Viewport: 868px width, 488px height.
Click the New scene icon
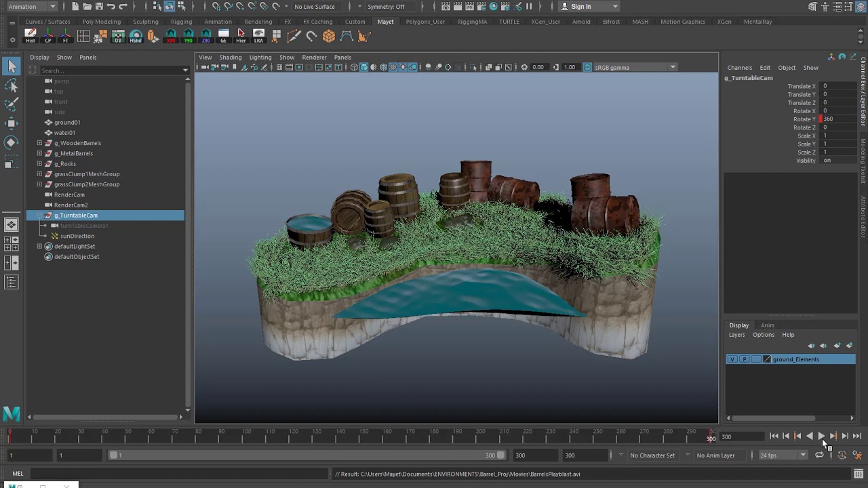pyautogui.click(x=75, y=7)
